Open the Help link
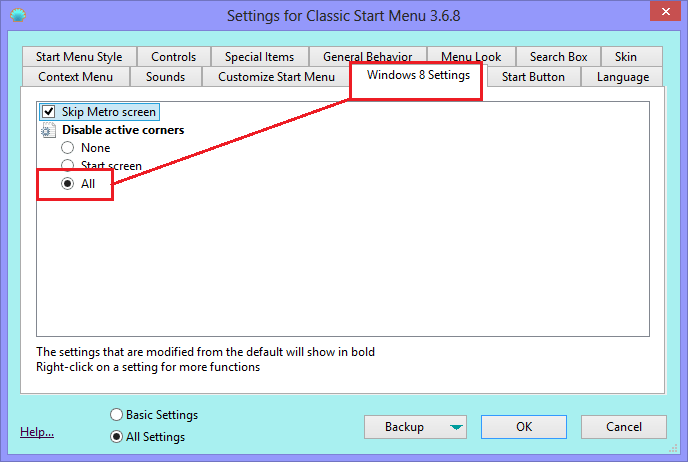 [x=37, y=432]
